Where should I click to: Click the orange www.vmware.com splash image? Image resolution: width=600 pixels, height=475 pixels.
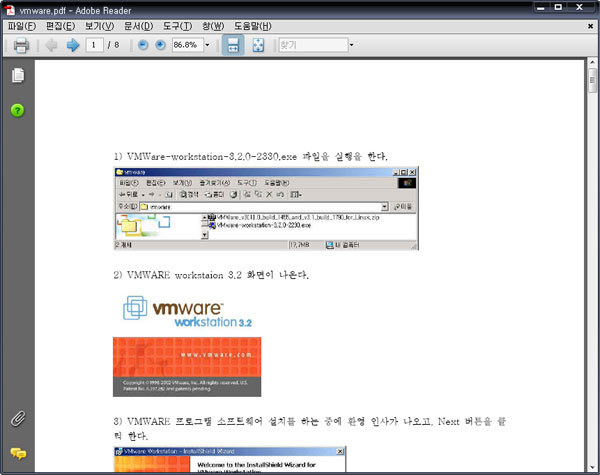coord(187,367)
